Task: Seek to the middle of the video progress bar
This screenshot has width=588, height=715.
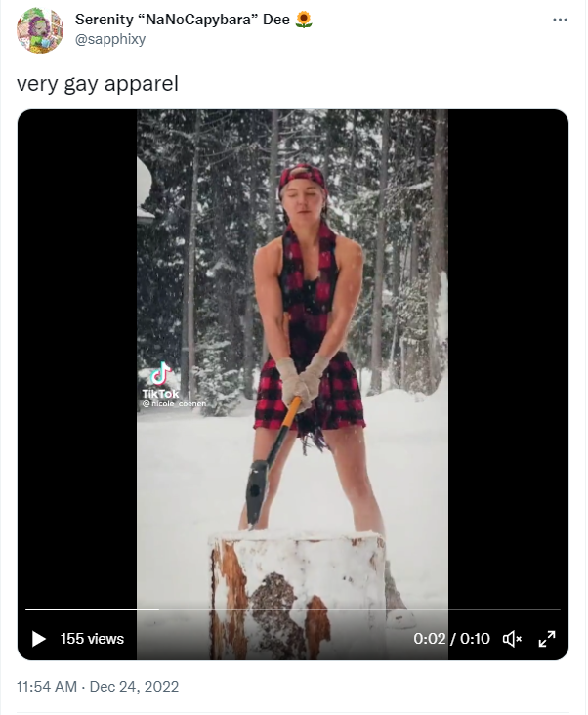Action: (293, 610)
